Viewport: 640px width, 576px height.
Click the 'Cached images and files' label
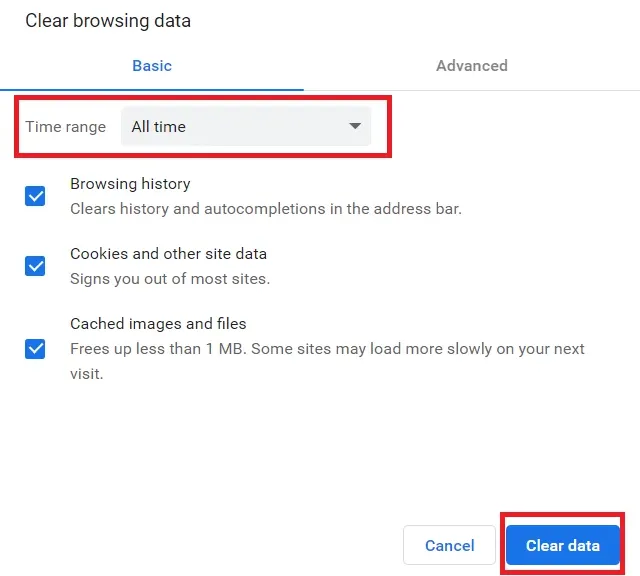158,324
